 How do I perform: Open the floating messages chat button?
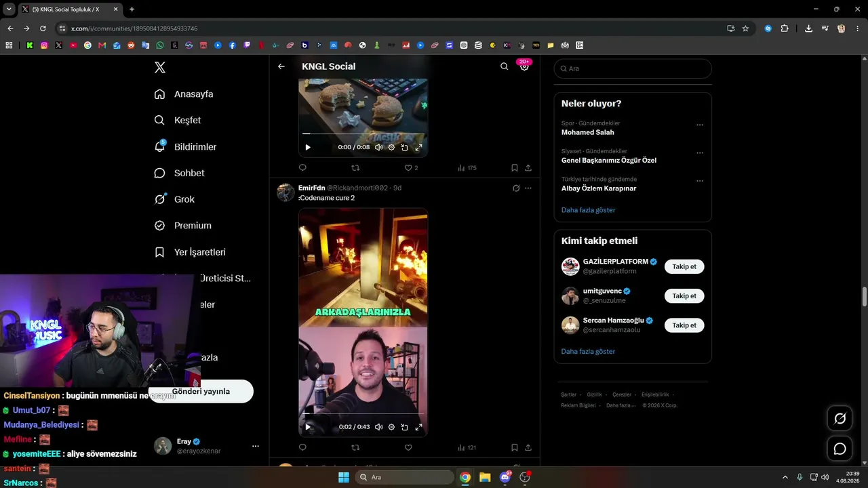(840, 449)
